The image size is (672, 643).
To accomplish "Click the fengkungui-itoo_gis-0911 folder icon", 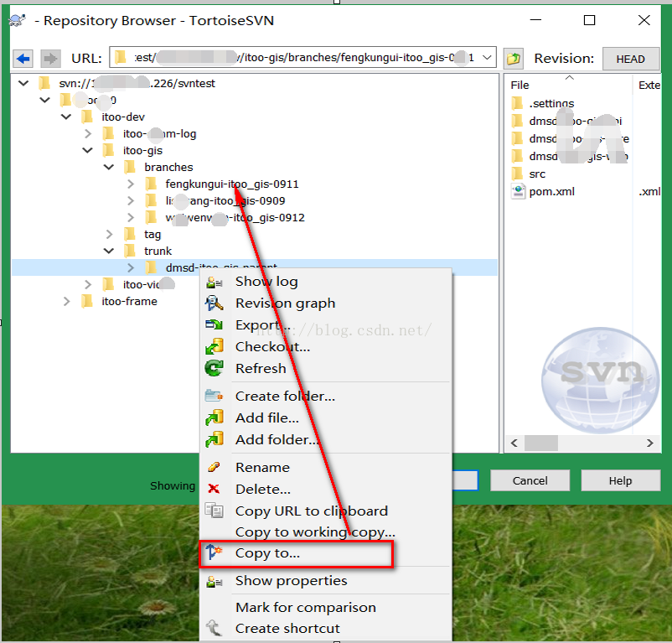I will pos(151,184).
